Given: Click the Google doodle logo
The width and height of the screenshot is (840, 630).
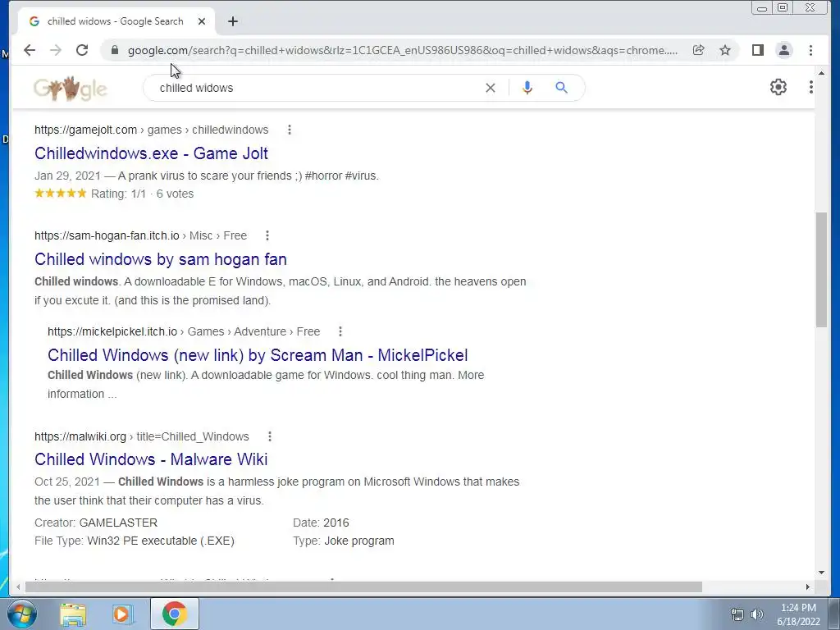Looking at the screenshot, I should point(71,89).
